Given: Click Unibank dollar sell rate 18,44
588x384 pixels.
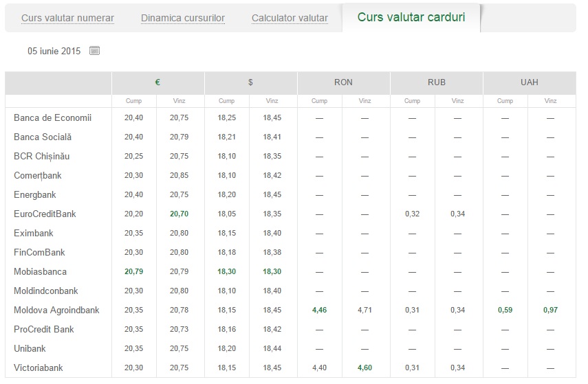Looking at the screenshot, I should tap(272, 349).
